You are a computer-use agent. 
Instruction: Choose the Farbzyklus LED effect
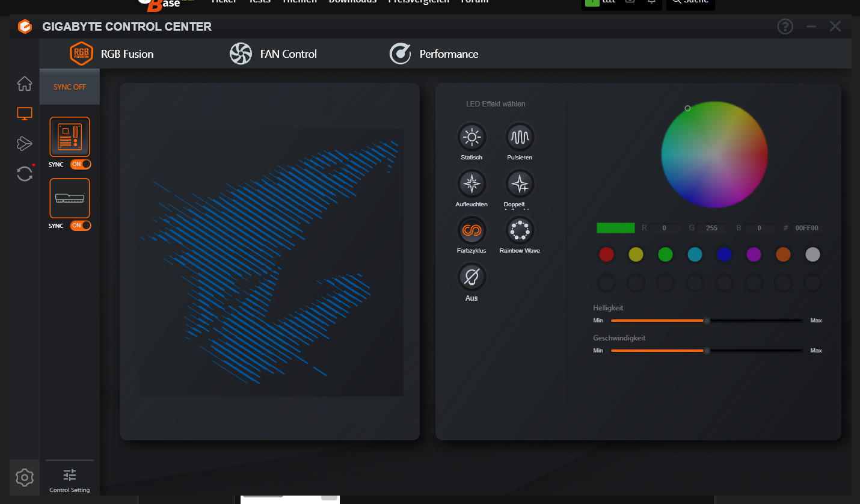(471, 230)
